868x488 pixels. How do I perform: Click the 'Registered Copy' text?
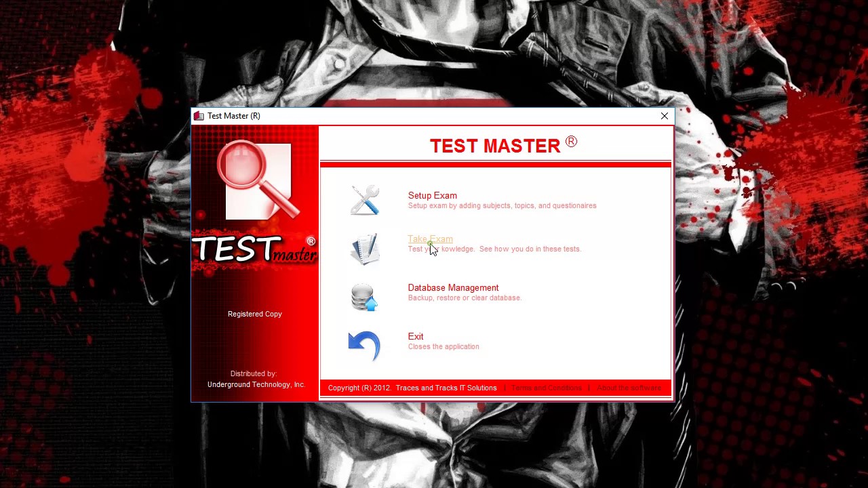click(254, 314)
